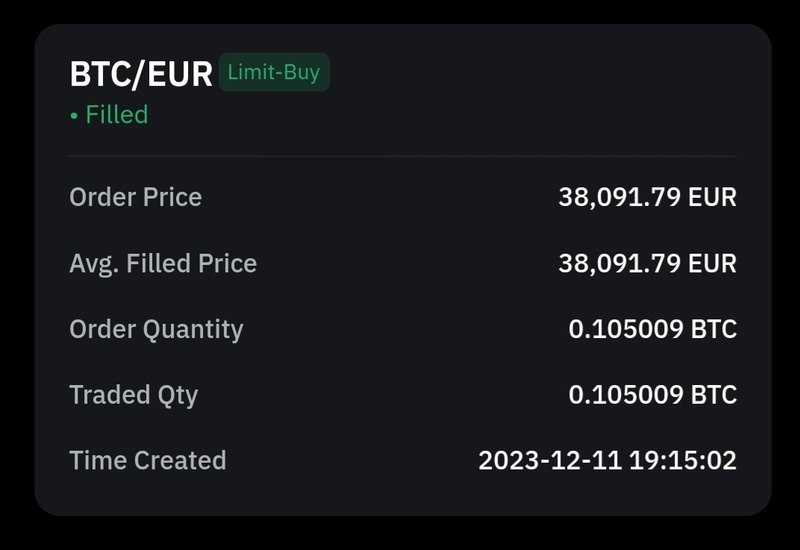This screenshot has width=800, height=550.
Task: Click the BTC unit in Traded Qty row
Action: (714, 395)
